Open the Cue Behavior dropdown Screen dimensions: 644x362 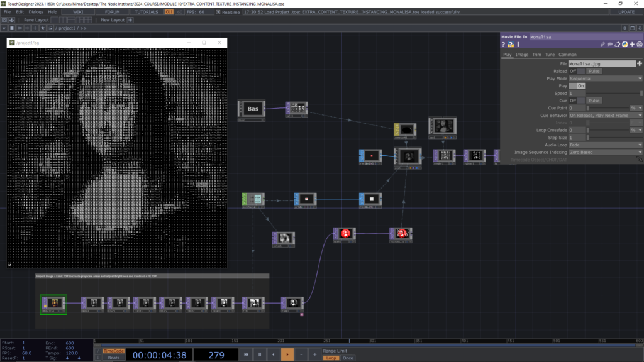pos(606,116)
